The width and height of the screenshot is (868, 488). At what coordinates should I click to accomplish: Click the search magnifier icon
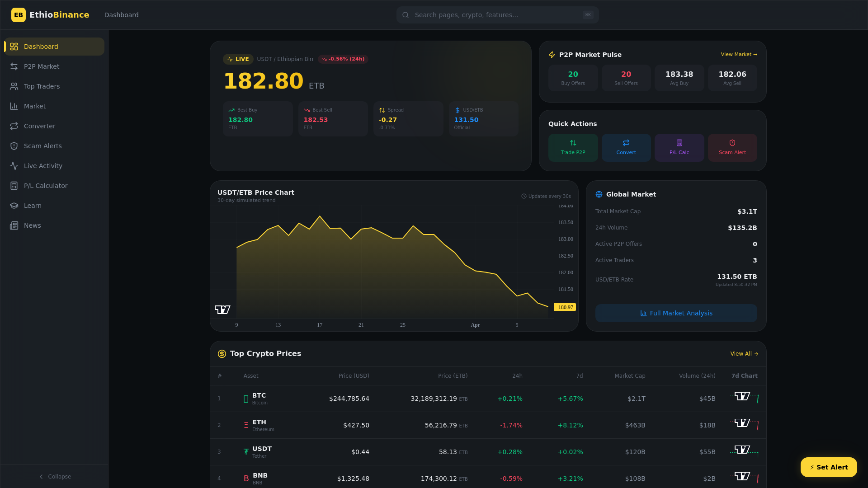(x=406, y=15)
